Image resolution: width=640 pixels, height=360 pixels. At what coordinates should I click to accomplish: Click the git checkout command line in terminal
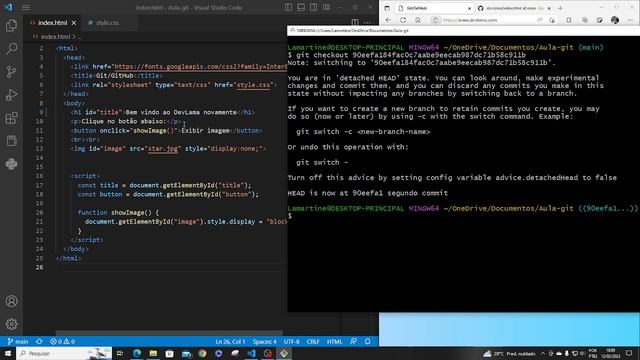coord(407,55)
